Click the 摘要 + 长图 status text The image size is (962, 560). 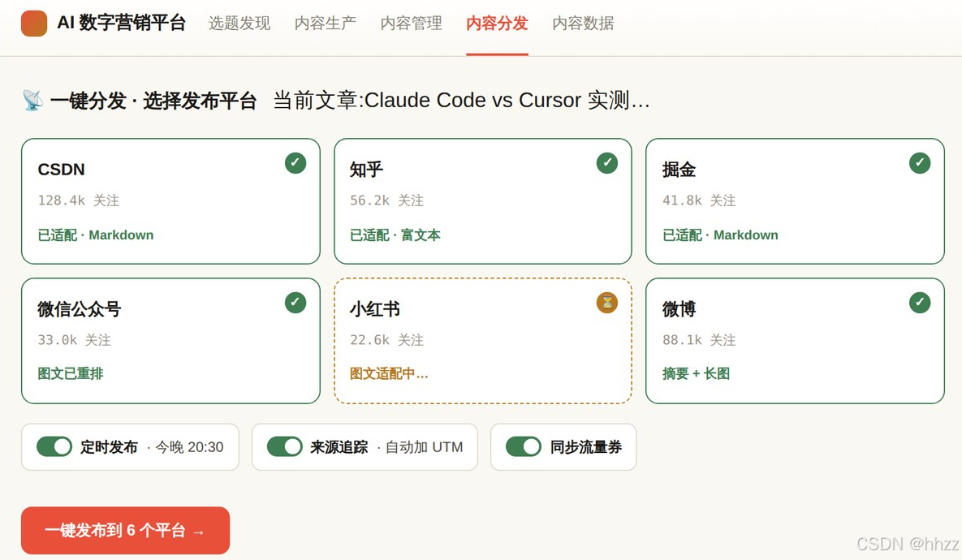coord(696,373)
